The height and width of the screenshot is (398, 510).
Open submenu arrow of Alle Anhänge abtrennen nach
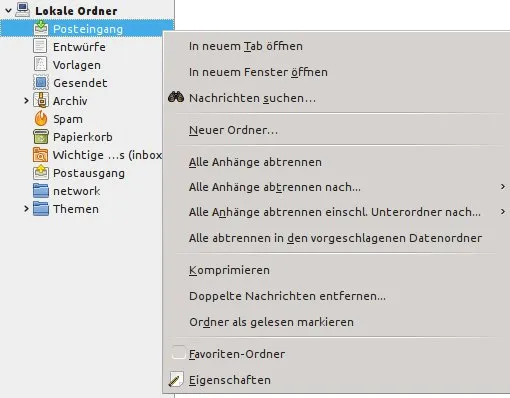click(503, 186)
